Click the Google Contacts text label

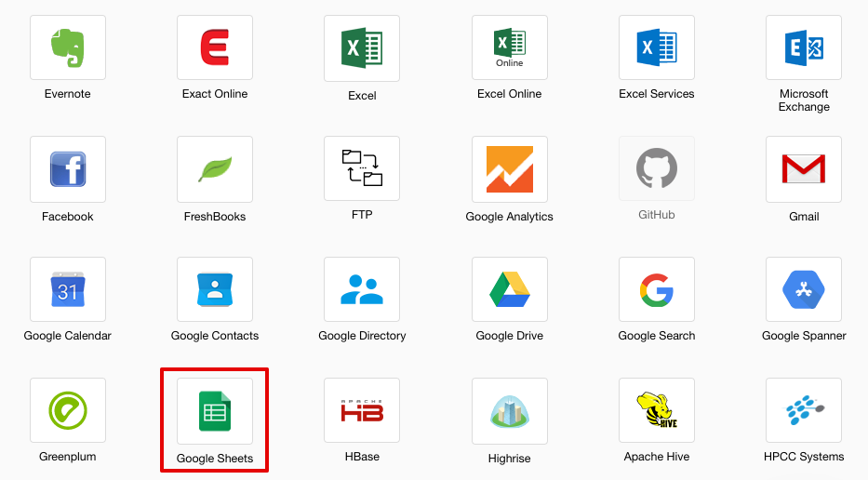(215, 336)
